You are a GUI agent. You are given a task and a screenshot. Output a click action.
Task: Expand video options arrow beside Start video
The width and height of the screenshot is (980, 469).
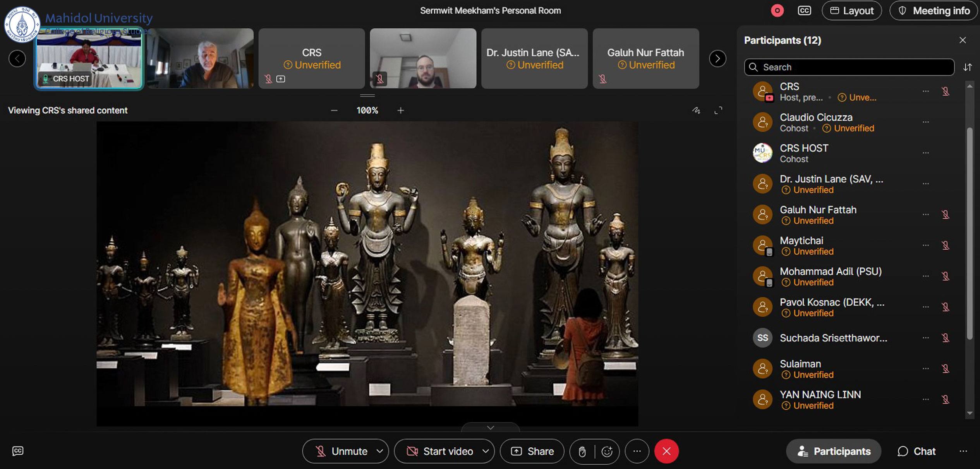[486, 451]
